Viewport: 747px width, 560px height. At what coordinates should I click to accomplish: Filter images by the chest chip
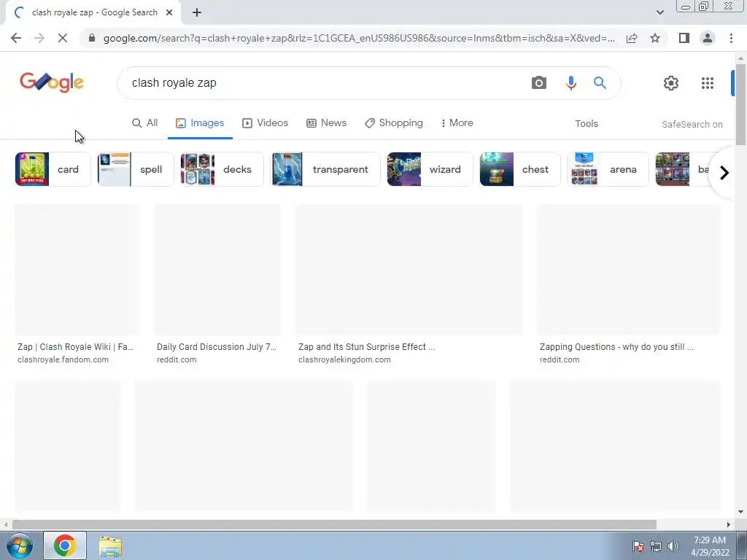[520, 169]
